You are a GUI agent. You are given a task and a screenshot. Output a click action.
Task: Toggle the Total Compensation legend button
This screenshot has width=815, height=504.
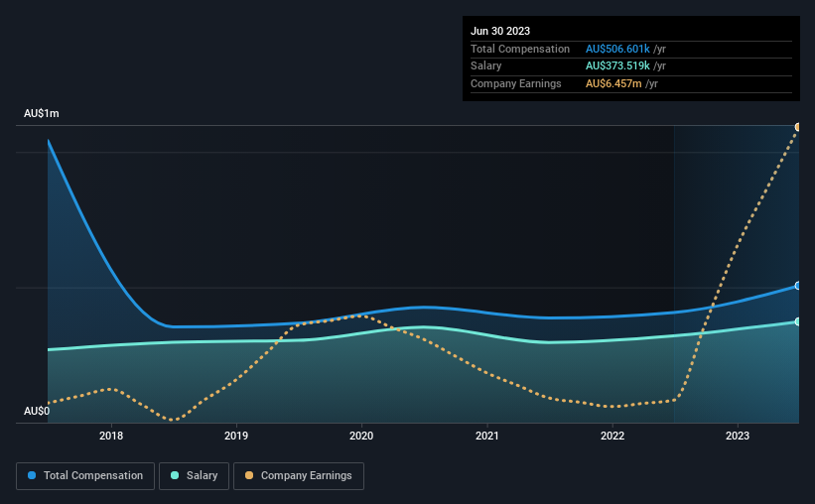[x=85, y=476]
